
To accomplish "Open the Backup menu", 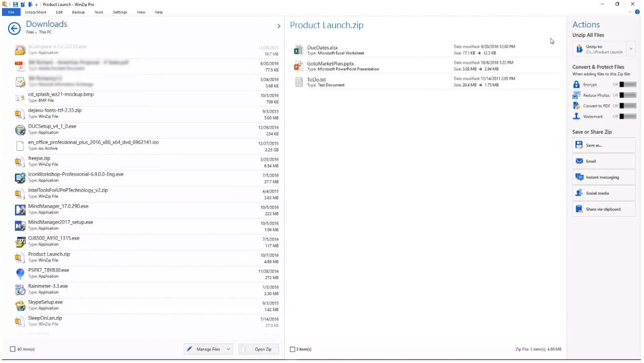I will coord(78,12).
